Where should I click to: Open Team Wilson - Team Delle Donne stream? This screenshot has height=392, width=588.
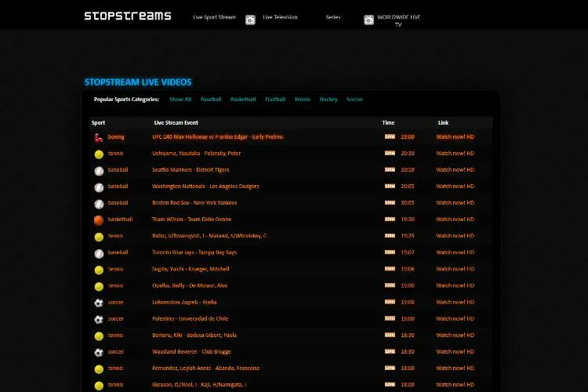pyautogui.click(x=191, y=220)
